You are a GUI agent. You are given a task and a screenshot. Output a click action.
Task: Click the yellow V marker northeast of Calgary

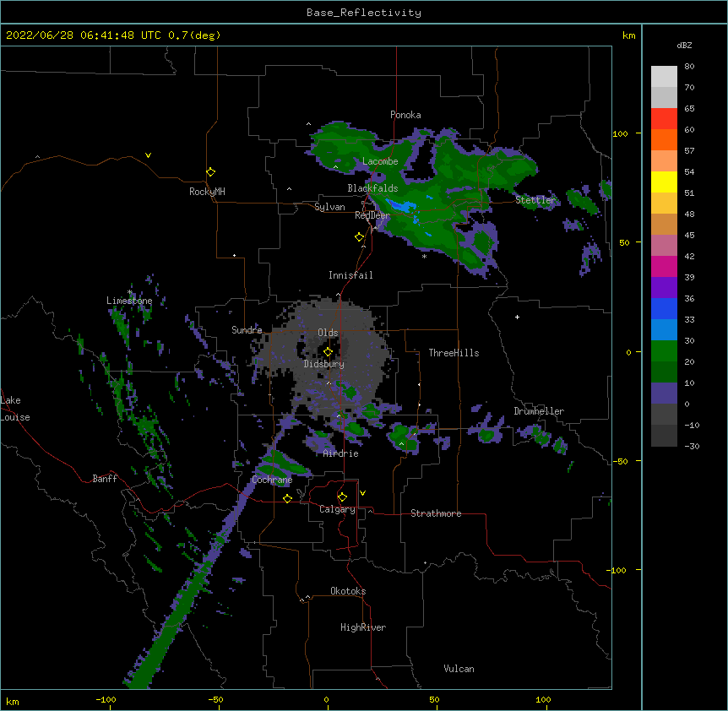tap(362, 493)
